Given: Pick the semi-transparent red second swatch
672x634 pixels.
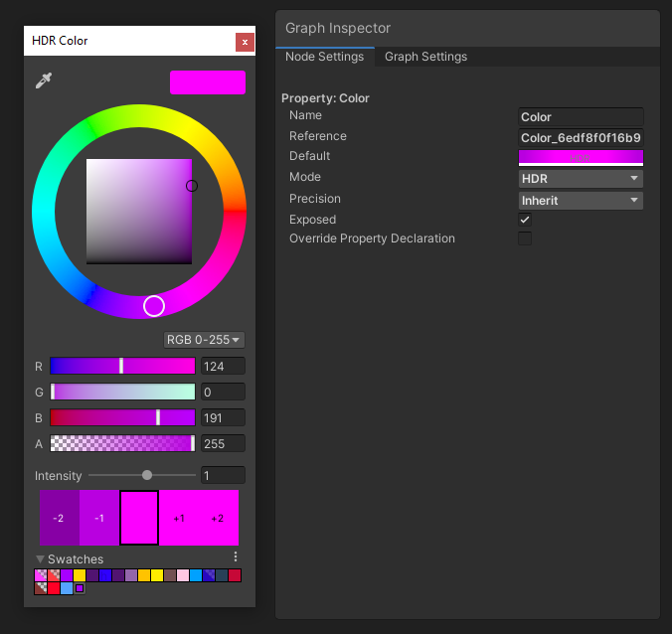Looking at the screenshot, I should pos(54,575).
